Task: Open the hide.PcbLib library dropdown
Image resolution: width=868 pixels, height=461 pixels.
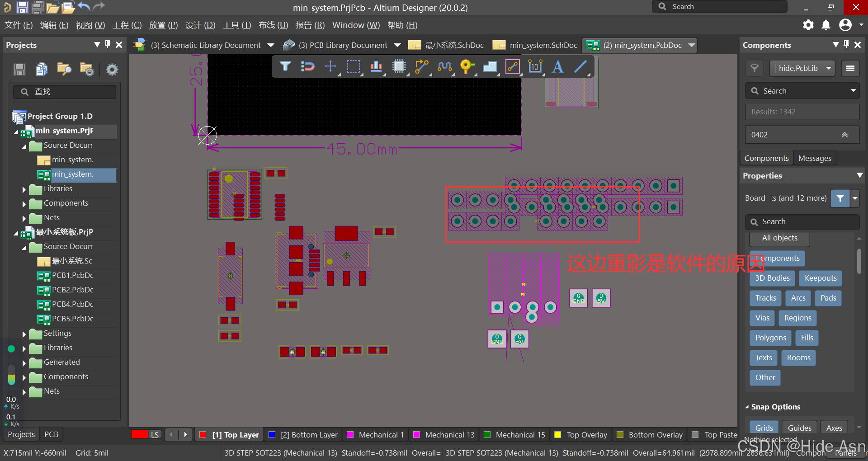Action: (x=802, y=68)
